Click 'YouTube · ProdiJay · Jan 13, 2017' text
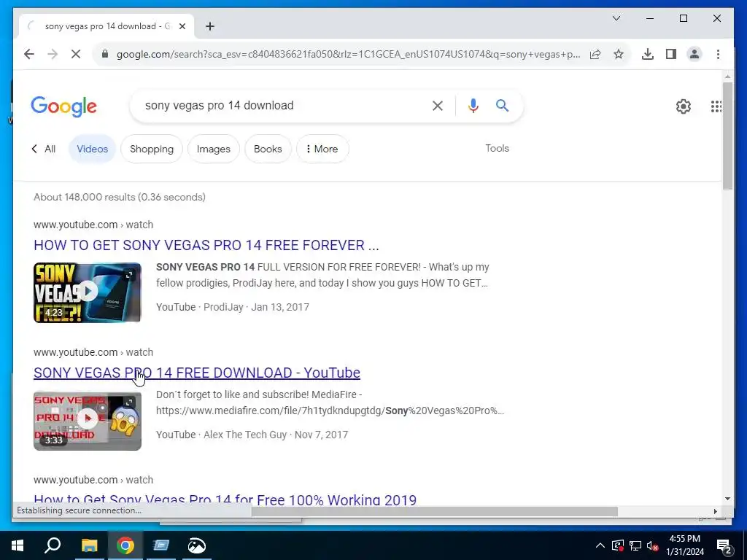The height and width of the screenshot is (560, 747). coord(233,307)
